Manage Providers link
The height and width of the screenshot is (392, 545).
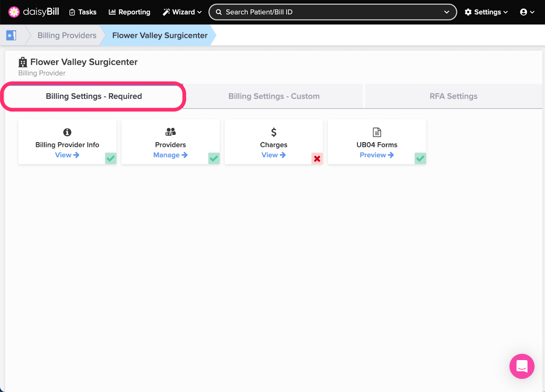[x=170, y=155]
